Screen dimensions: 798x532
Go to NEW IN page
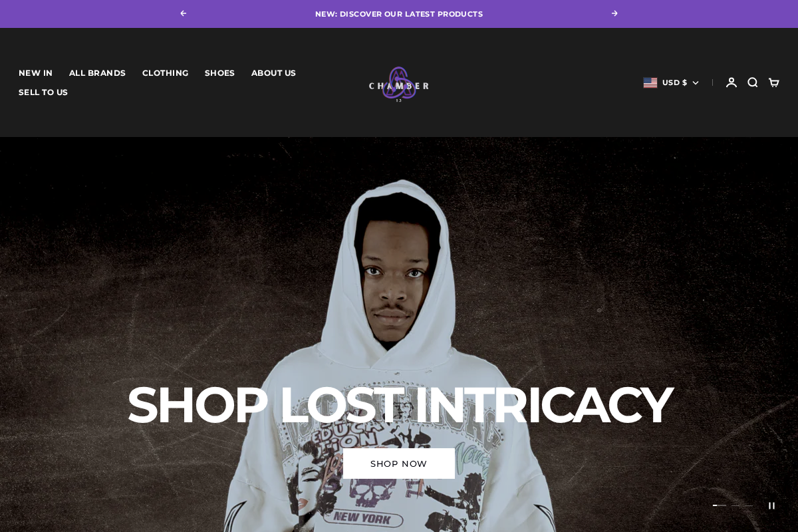[x=35, y=73]
